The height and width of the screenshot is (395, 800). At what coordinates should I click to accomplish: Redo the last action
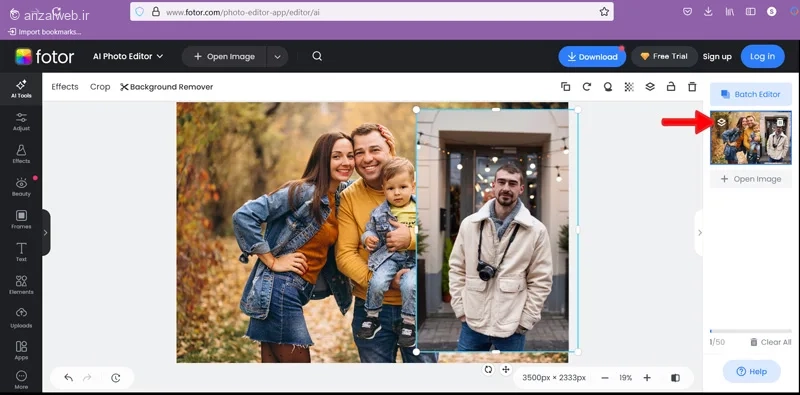[87, 378]
